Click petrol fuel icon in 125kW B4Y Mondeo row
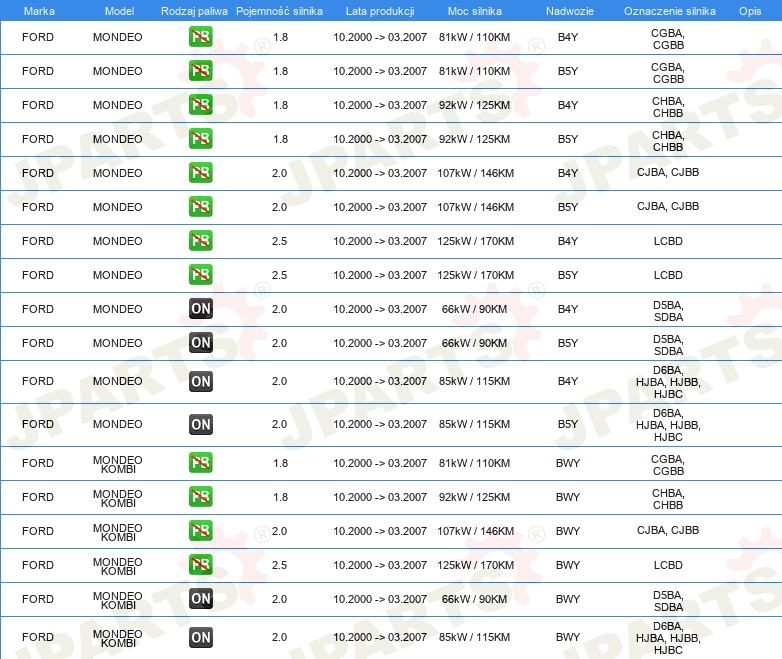782x659 pixels. click(200, 240)
